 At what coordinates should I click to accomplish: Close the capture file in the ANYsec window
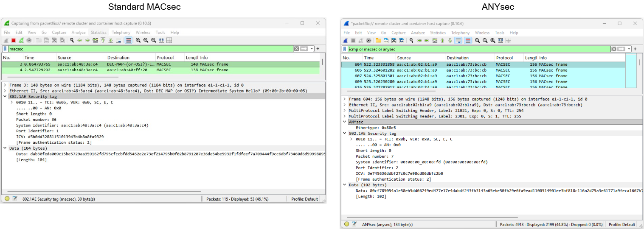pos(394,40)
